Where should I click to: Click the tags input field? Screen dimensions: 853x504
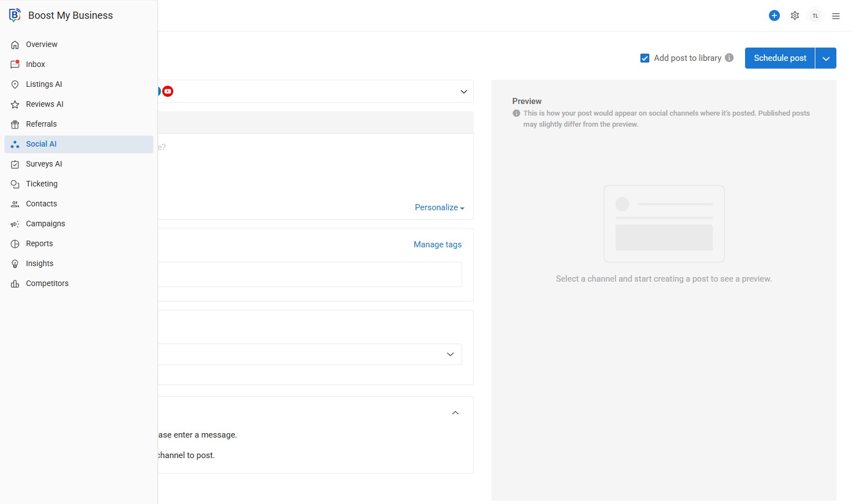[309, 274]
